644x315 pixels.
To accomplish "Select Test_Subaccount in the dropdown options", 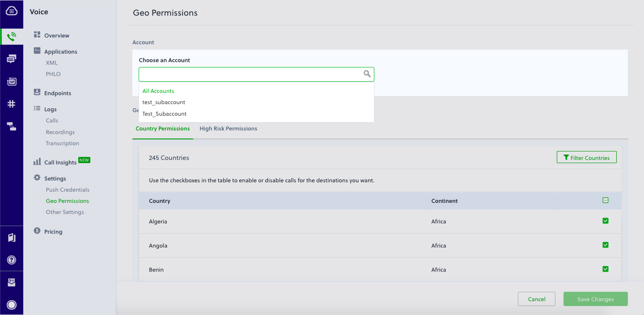I will 164,113.
